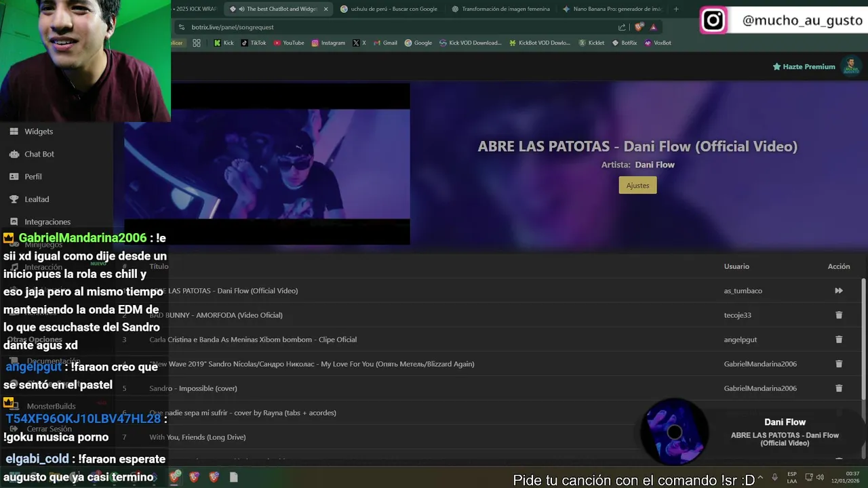
Task: Open the taskbar clock and date
Action: (846, 477)
